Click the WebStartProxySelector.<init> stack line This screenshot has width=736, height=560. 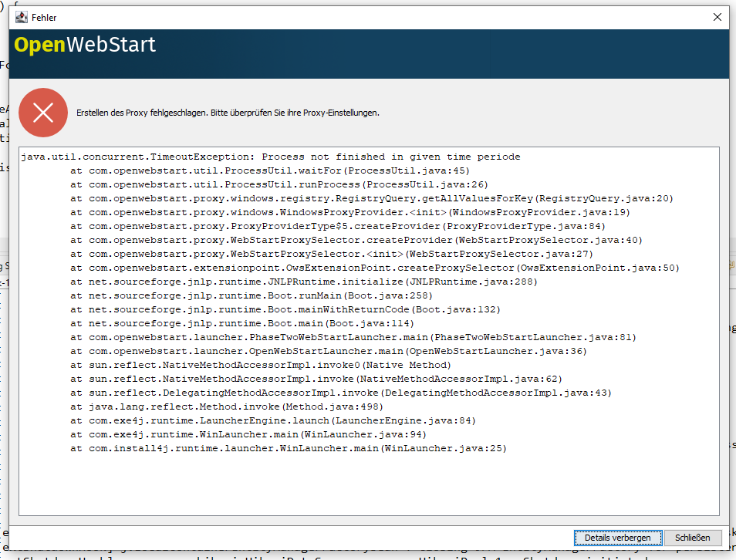click(x=332, y=254)
